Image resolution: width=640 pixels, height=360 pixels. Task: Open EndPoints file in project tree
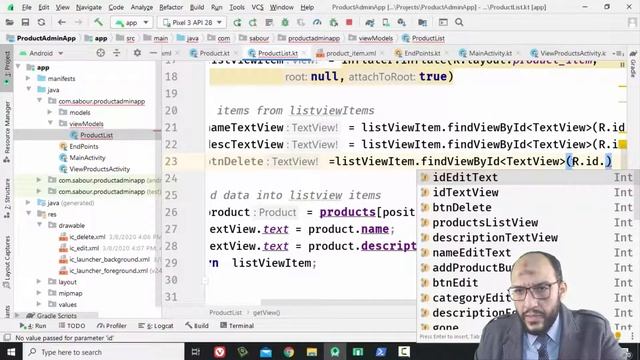83,146
